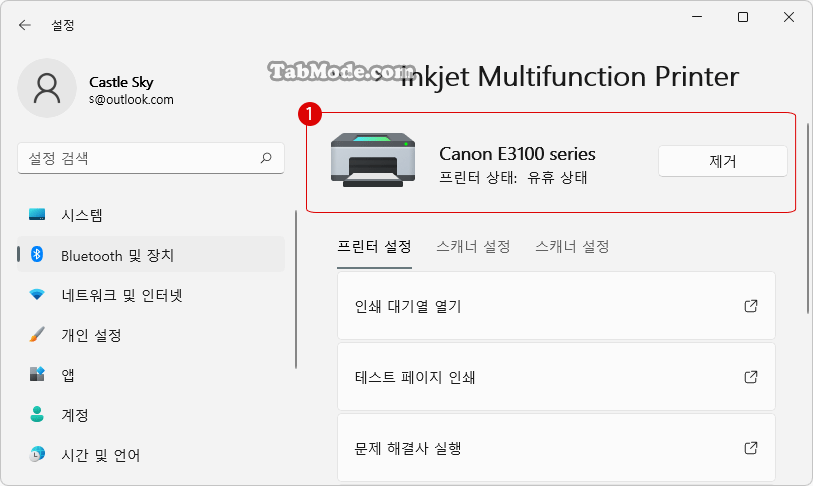Switch to first 스캐너 설정 tab
The width and height of the screenshot is (813, 486).
(473, 246)
